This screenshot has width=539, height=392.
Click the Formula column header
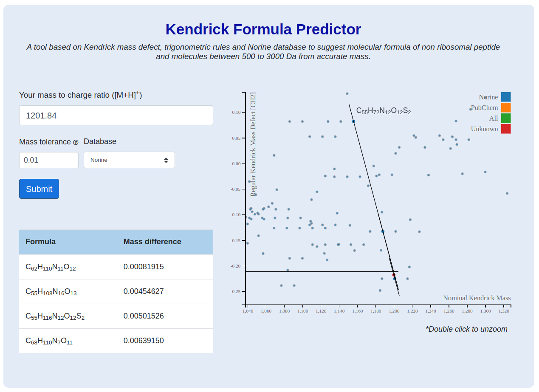click(40, 242)
